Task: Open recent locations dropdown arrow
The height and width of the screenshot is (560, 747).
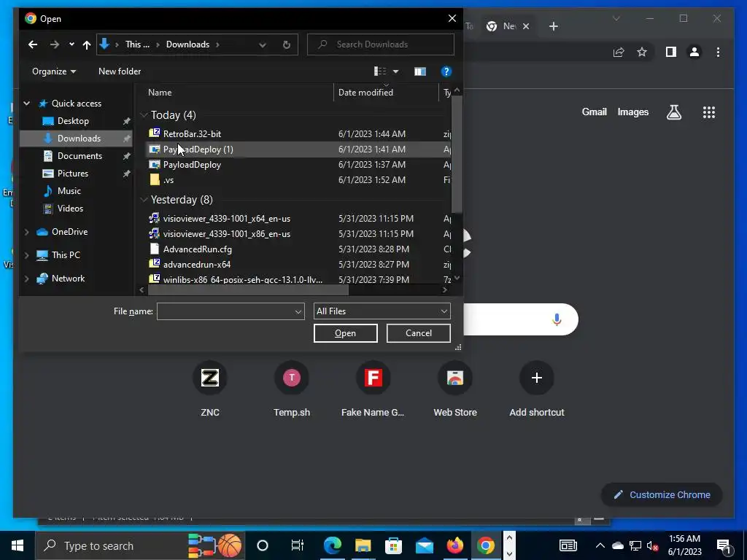Action: pyautogui.click(x=71, y=44)
